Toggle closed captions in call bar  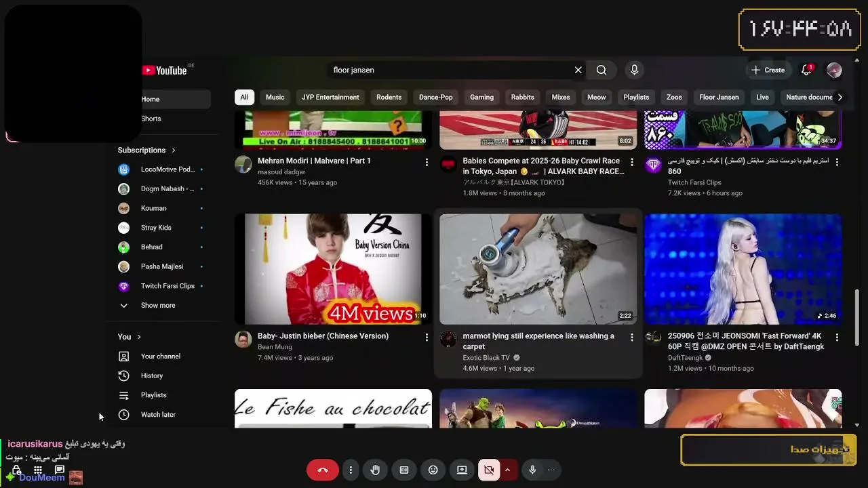point(404,470)
